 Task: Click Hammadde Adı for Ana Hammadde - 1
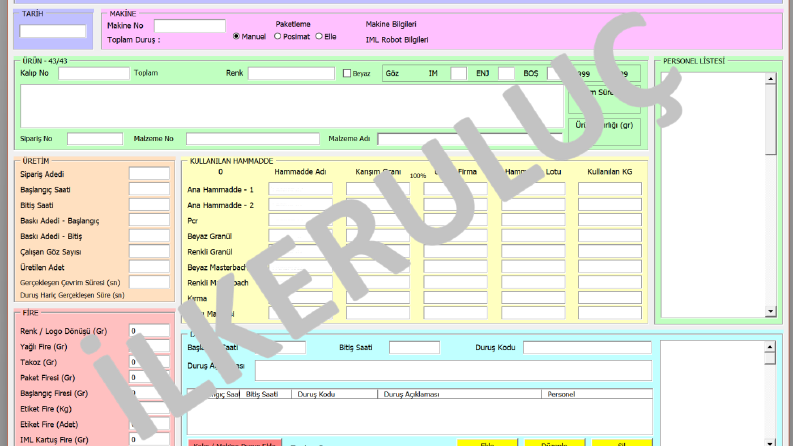300,189
